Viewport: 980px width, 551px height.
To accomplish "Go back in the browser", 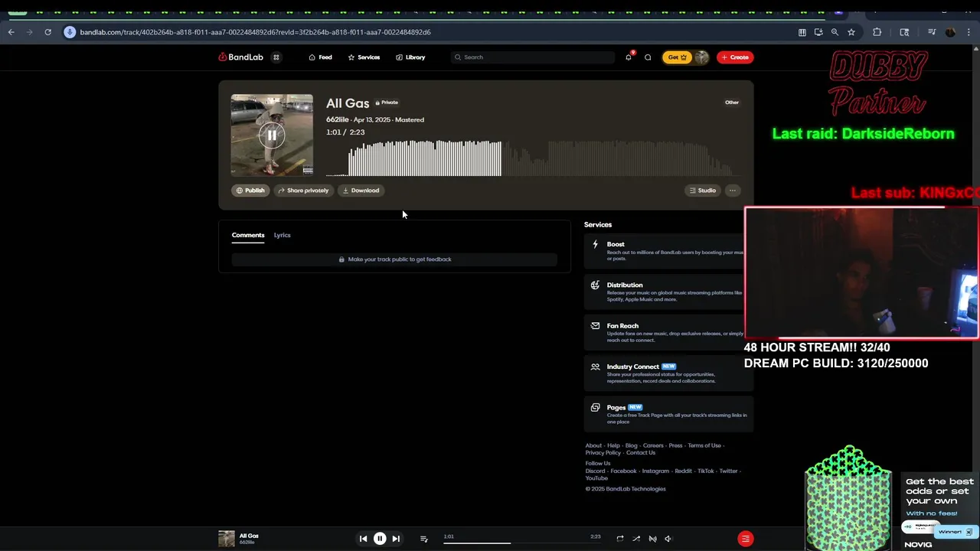I will (11, 32).
